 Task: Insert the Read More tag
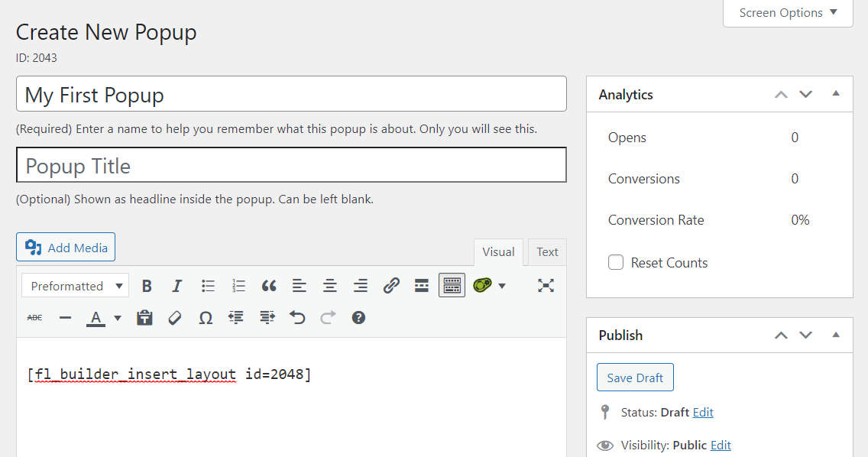[422, 286]
